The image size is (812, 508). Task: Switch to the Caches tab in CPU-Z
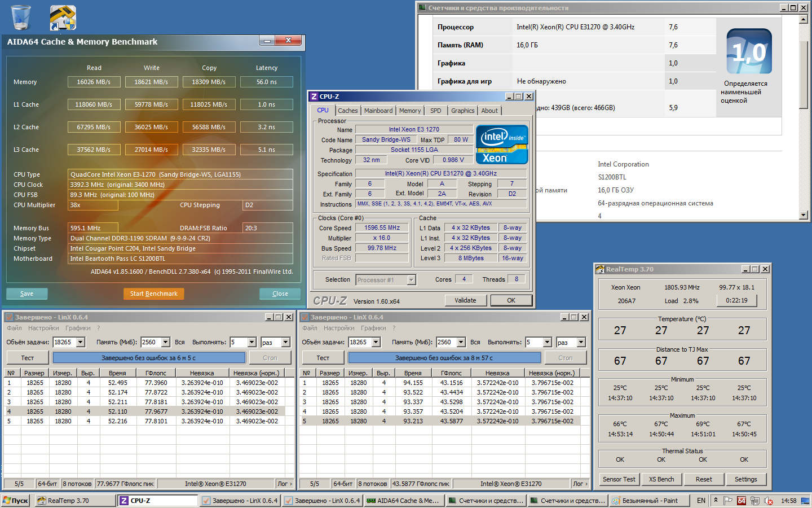[347, 111]
